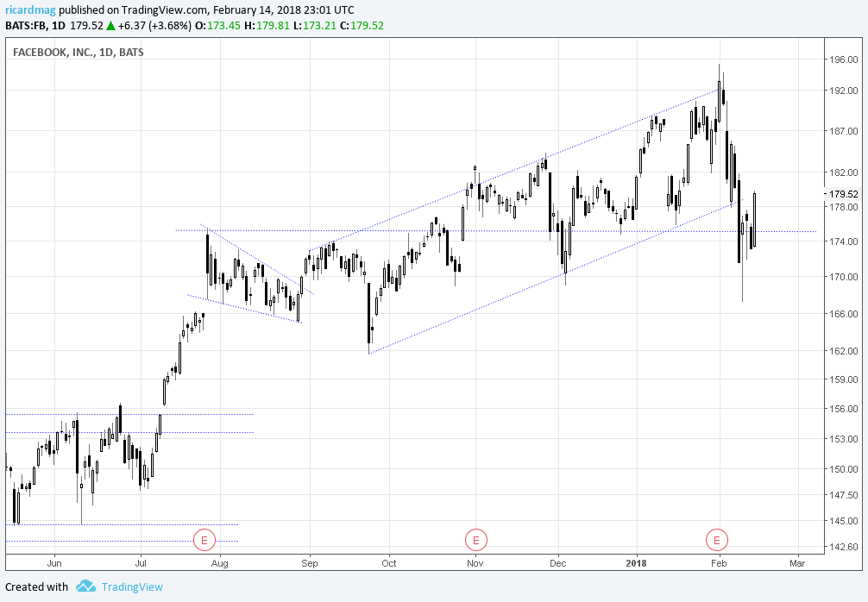
Task: Click the Dec label on time axis
Action: click(558, 563)
